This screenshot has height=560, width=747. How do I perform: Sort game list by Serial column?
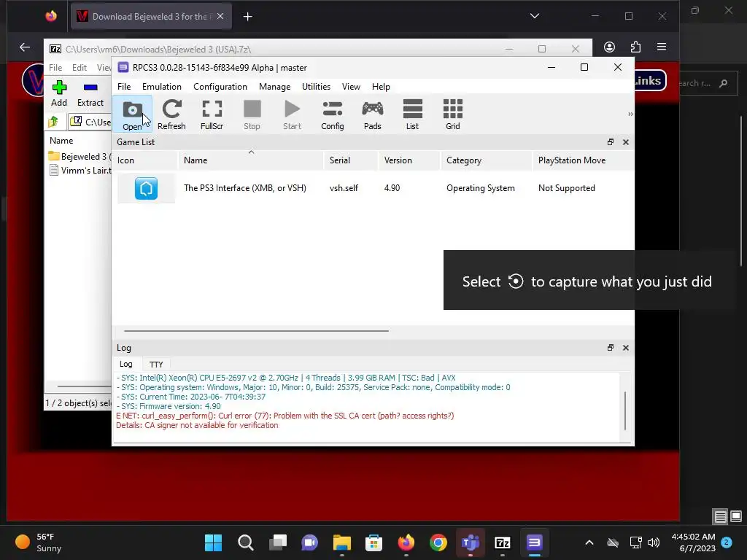click(351, 160)
